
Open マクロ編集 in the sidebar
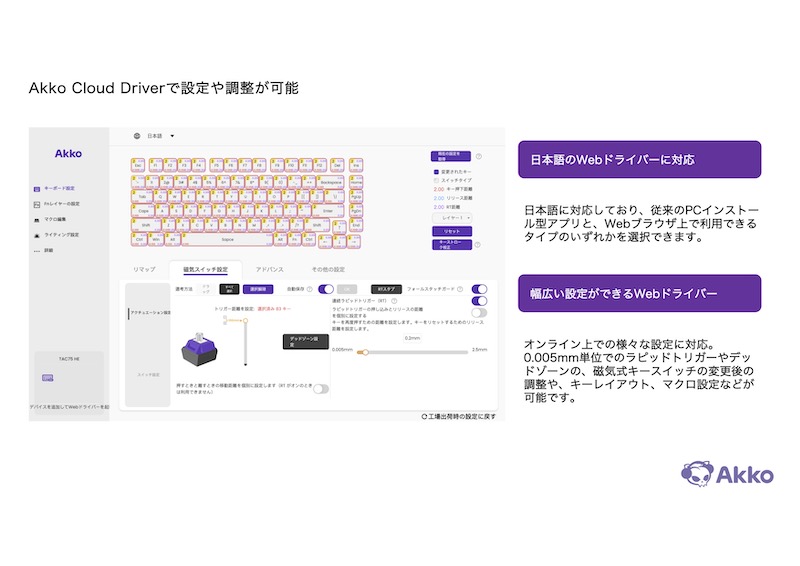55,219
